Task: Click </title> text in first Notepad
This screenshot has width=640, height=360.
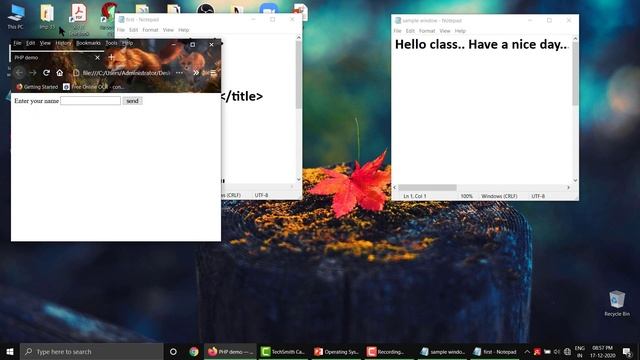Action: coord(242,96)
